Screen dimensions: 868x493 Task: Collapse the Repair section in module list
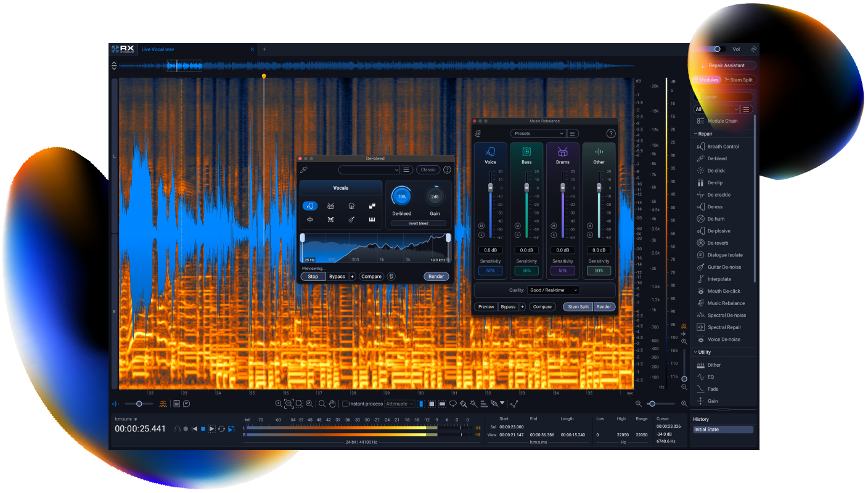click(695, 134)
